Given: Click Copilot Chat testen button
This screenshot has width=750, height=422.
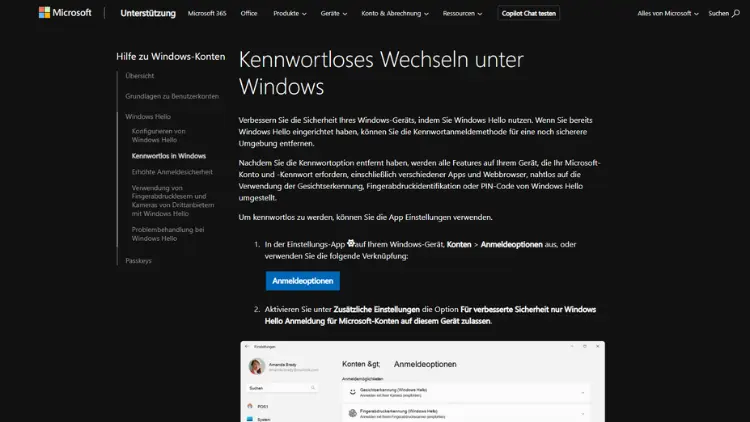Looking at the screenshot, I should (x=529, y=13).
